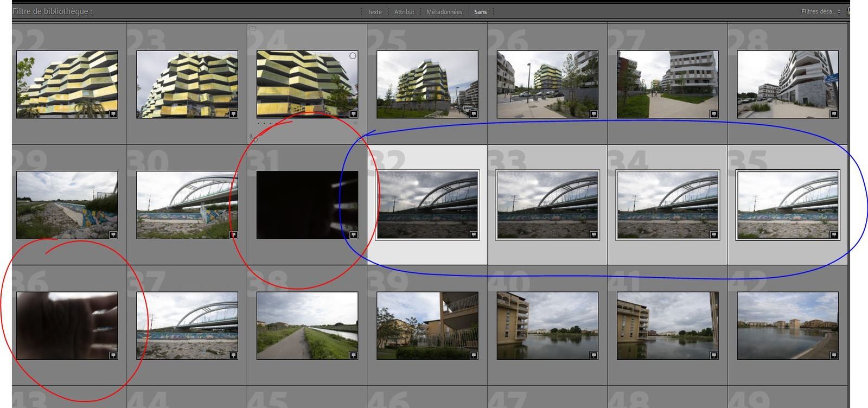Select park path thumbnail 27
This screenshot has width=868, height=408.
(x=668, y=85)
